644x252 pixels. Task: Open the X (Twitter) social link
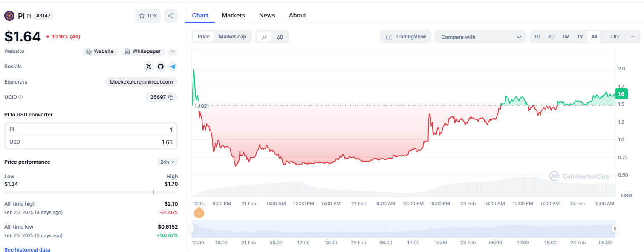[148, 67]
